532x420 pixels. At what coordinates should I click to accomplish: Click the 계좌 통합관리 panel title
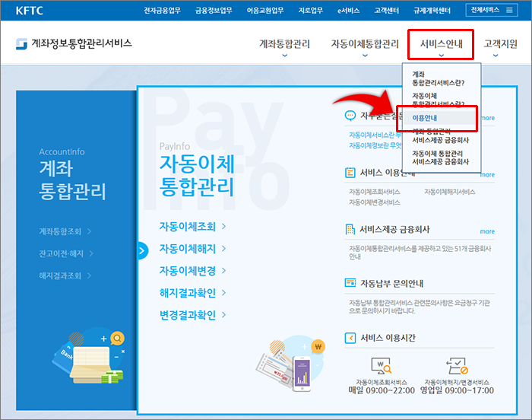tap(72, 180)
